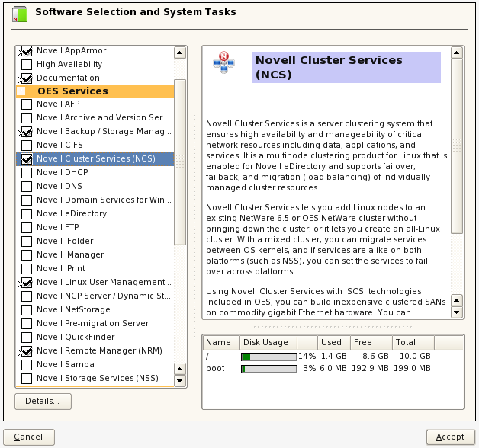Image resolution: width=479 pixels, height=448 pixels.
Task: Click bottom down arrow of description scrollbar
Action: tap(456, 312)
